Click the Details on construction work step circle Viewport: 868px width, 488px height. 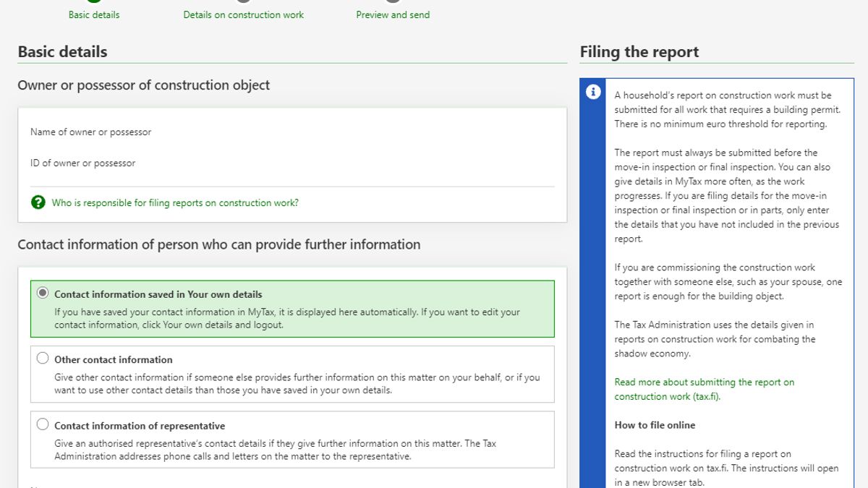[244, 1]
